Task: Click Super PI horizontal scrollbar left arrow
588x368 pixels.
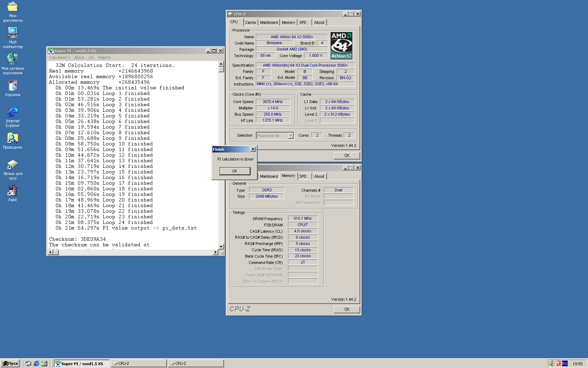Action: click(x=50, y=252)
